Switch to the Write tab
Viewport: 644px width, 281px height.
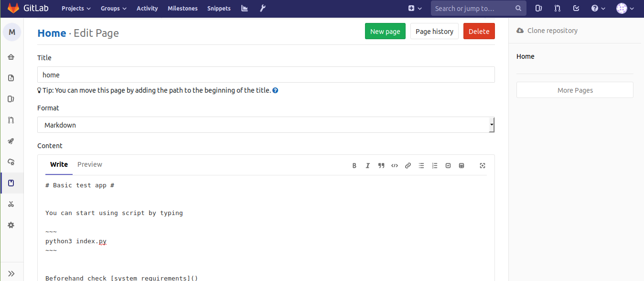coord(59,164)
